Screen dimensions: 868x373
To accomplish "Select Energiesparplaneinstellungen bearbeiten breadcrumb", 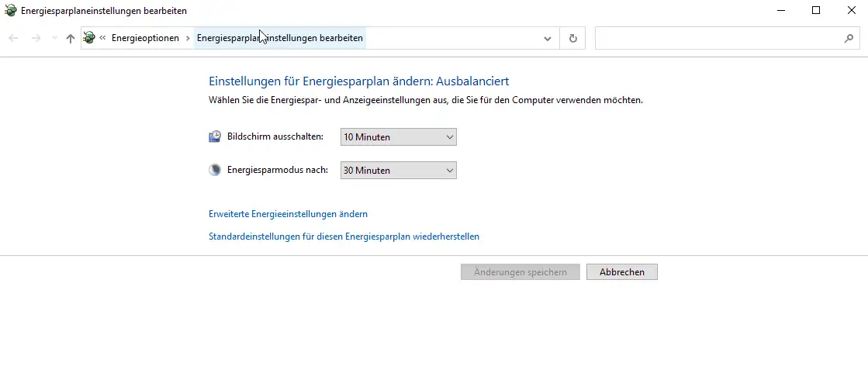I will click(x=279, y=38).
